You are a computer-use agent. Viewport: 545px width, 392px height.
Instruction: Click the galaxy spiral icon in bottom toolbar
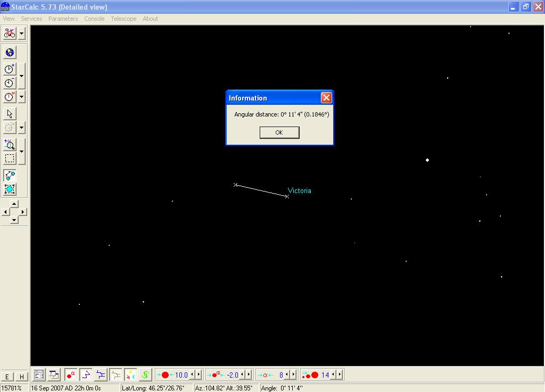[145, 375]
